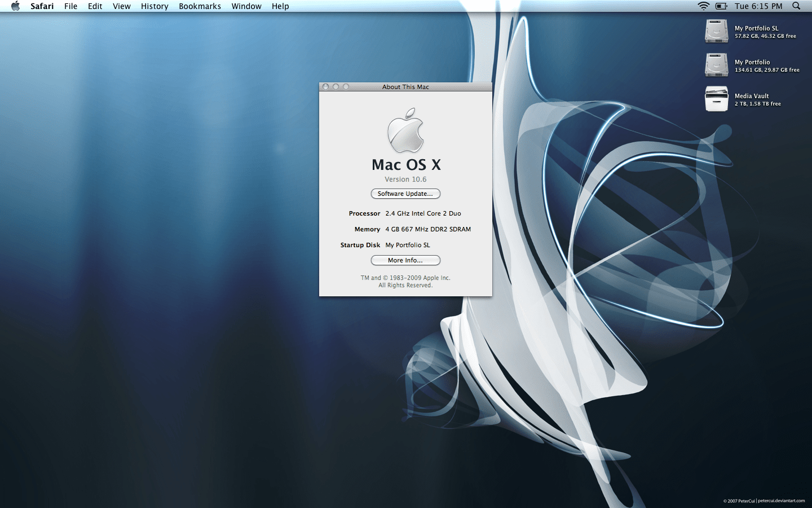Minimize the About This Mac window

(336, 87)
